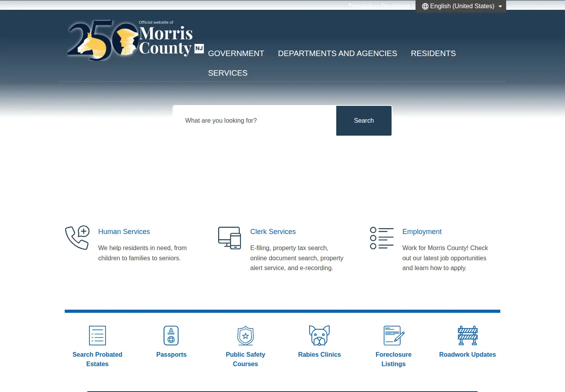Screen dimensions: 565x392
Task: Open the Departments and Agencies menu
Action: point(337,53)
